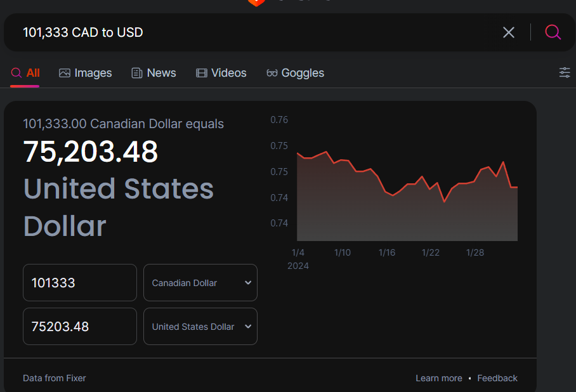Click the 1/28 date label on chart
Screen dimensions: 576x392
pyautogui.click(x=475, y=252)
